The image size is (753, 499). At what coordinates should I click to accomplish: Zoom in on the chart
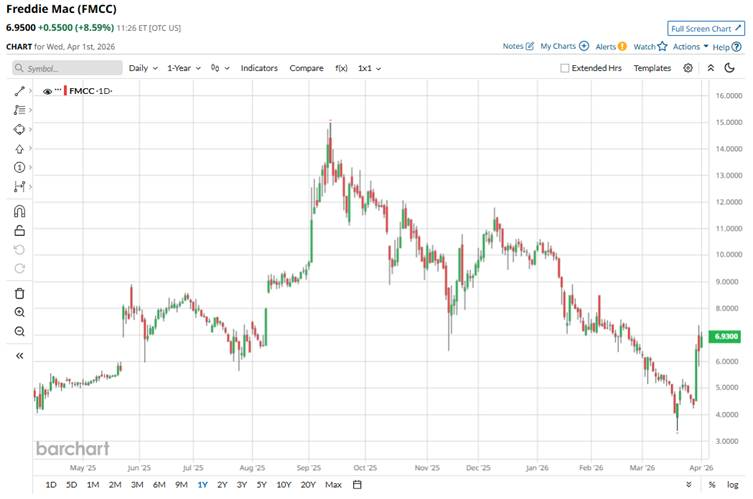(x=19, y=312)
